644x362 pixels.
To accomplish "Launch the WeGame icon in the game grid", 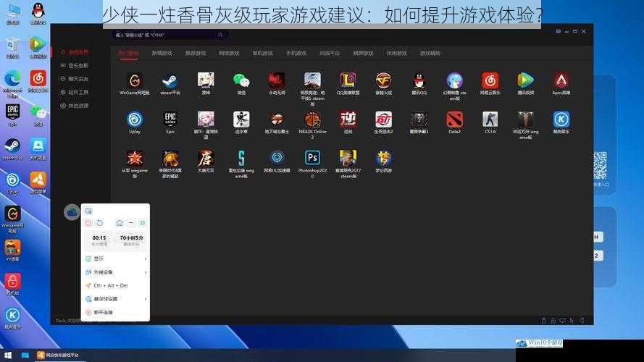I will coord(135,81).
